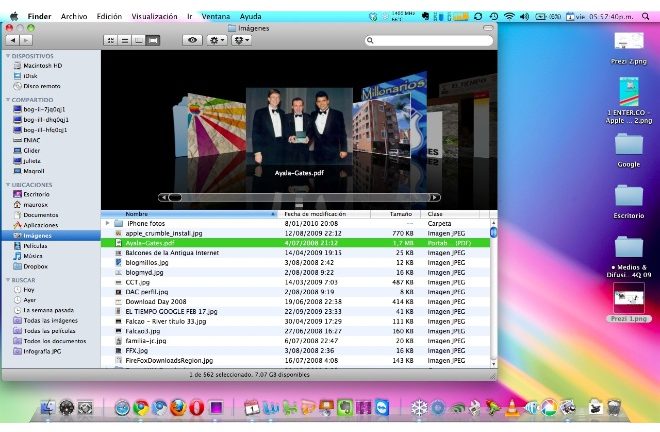The width and height of the screenshot is (660, 432).
Task: Select FireFoxDownloadsRegion.jpg file
Action: 295,361
